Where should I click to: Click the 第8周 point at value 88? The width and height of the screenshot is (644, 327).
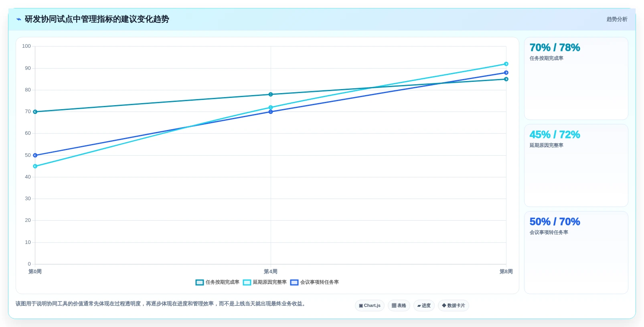pyautogui.click(x=506, y=73)
